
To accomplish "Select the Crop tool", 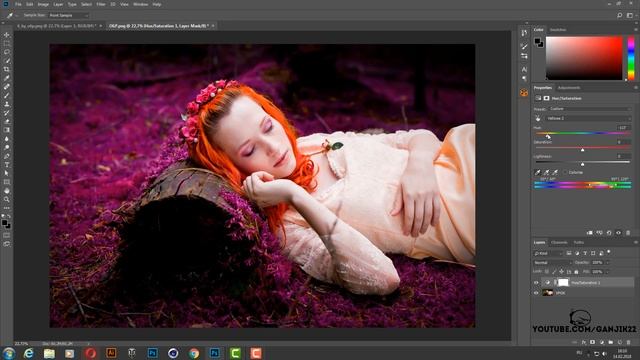I will (x=7, y=69).
